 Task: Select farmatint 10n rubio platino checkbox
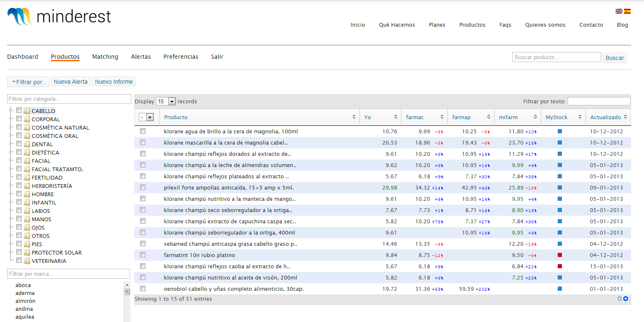[x=143, y=255]
